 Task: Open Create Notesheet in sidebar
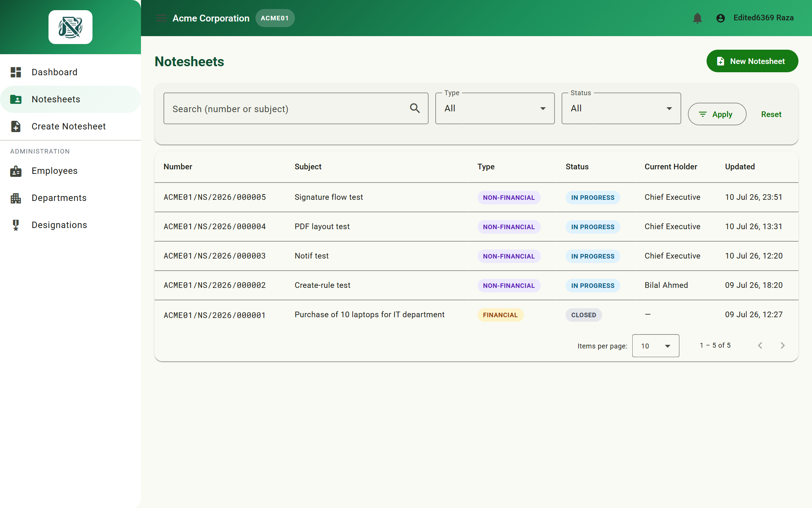pyautogui.click(x=70, y=126)
